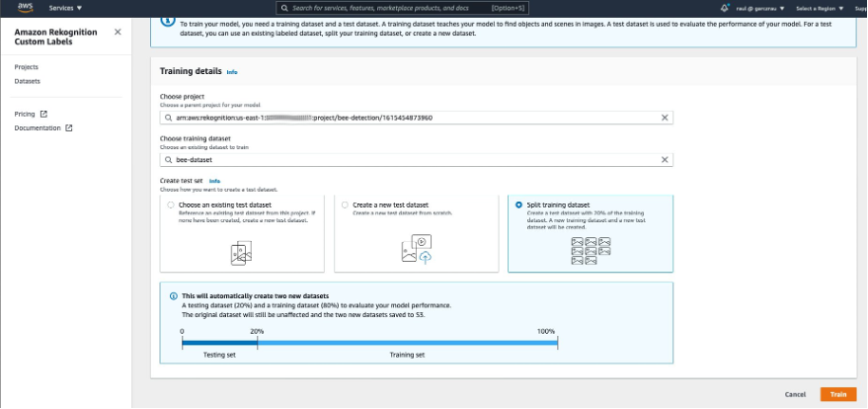Click the Testing set bar segment
The width and height of the screenshot is (868, 409).
(x=220, y=343)
